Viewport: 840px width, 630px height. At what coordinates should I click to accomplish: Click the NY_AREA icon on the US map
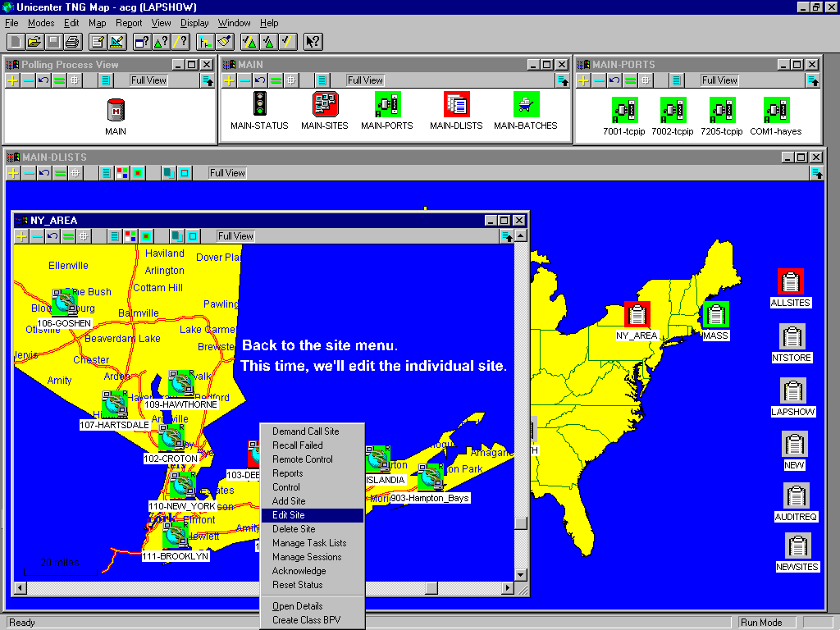[637, 314]
